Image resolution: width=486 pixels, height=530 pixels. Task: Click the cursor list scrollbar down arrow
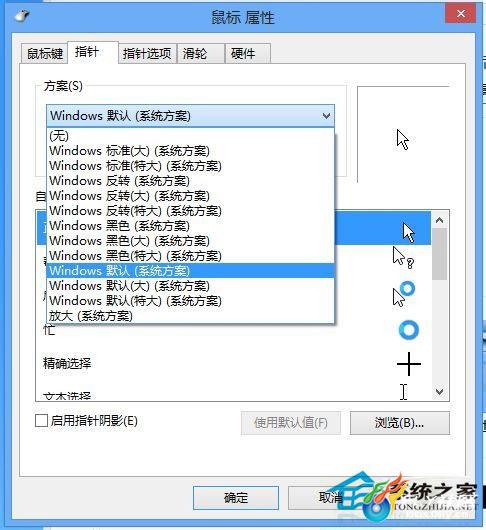pos(439,392)
